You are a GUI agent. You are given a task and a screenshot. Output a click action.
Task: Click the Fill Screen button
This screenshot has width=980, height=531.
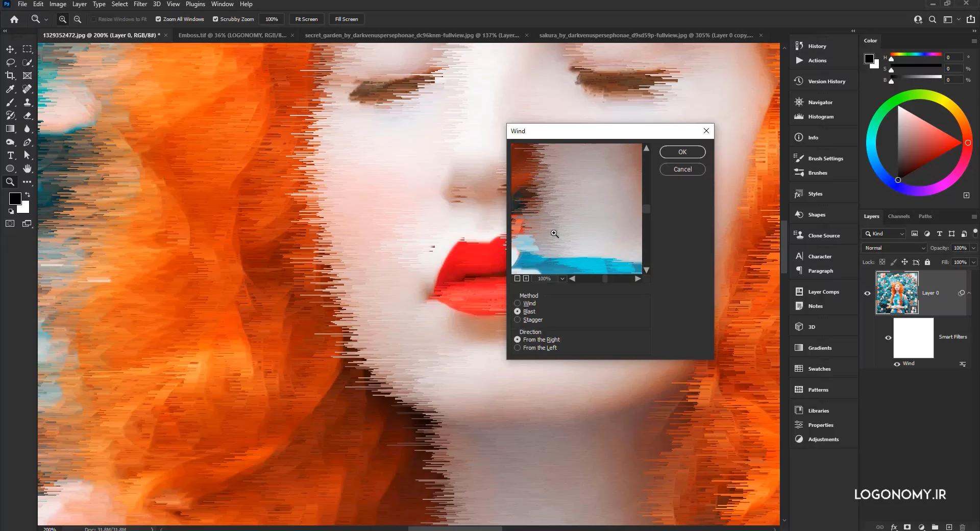[x=347, y=19]
